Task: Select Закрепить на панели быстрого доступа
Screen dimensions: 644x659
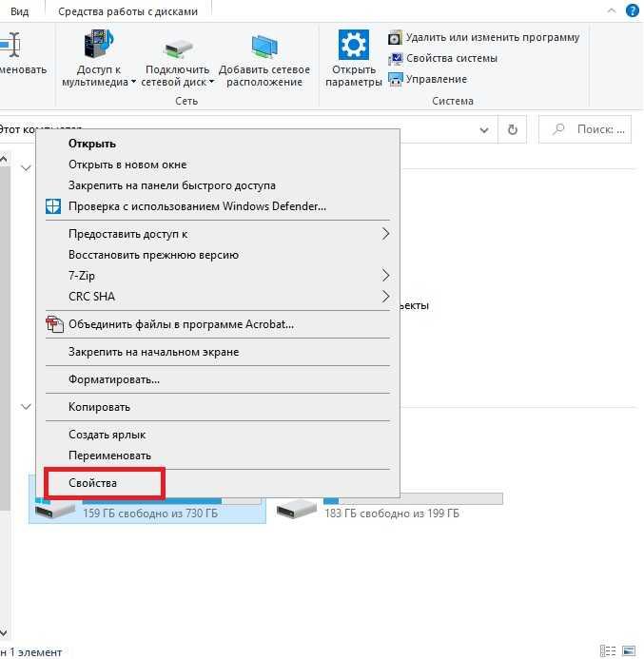Action: (x=218, y=185)
